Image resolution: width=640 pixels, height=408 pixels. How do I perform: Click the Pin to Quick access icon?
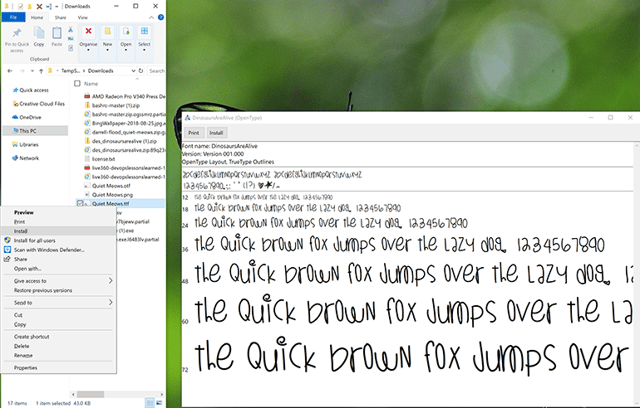point(17,33)
